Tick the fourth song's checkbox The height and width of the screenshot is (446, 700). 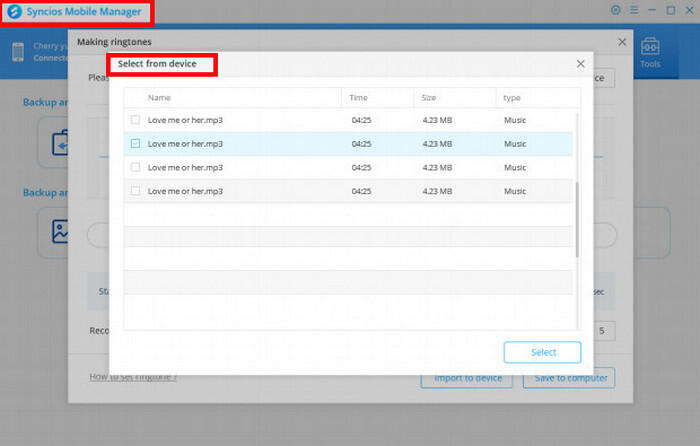coord(136,190)
